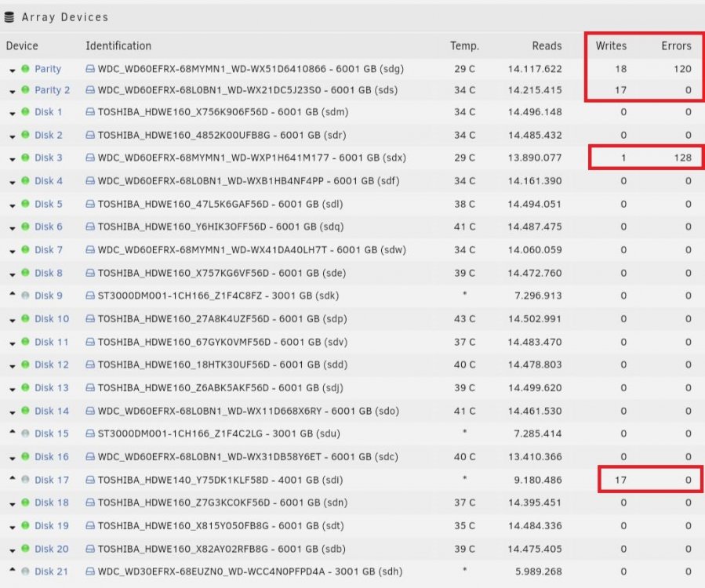Click the drive icon beside Parity identification
This screenshot has width=705, height=588.
pos(90,69)
